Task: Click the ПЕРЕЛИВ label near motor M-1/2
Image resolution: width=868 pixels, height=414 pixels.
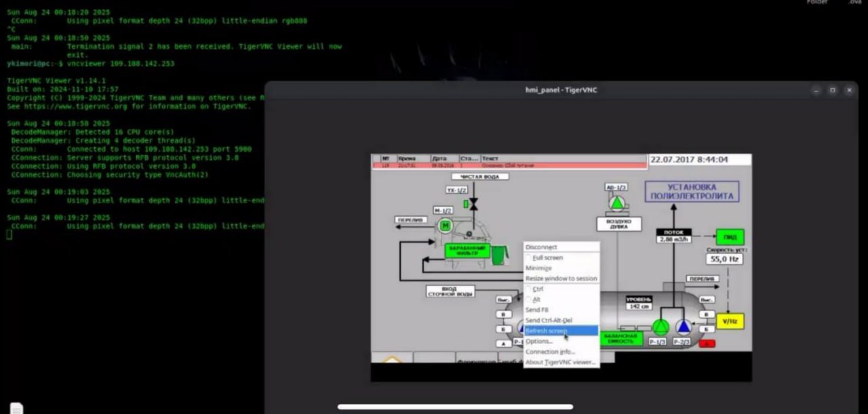Action: 412,220
